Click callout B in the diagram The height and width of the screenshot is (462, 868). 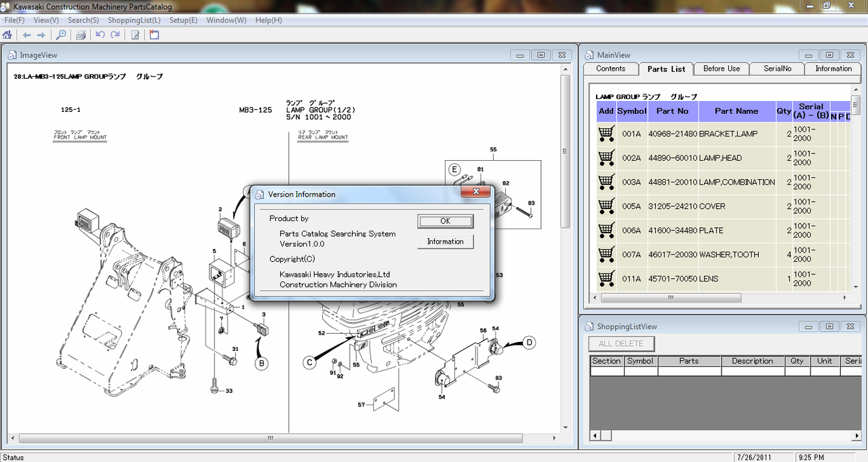[262, 363]
